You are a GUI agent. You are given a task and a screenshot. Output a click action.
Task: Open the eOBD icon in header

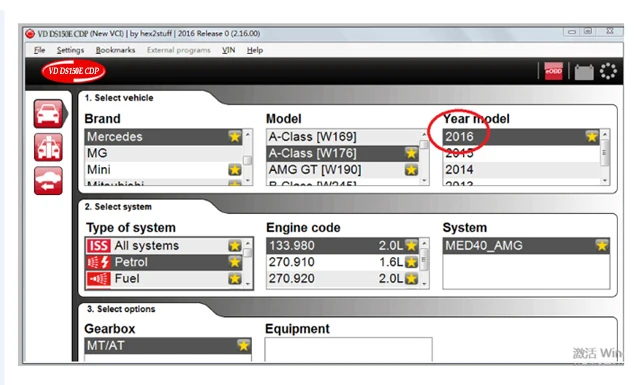pyautogui.click(x=553, y=71)
